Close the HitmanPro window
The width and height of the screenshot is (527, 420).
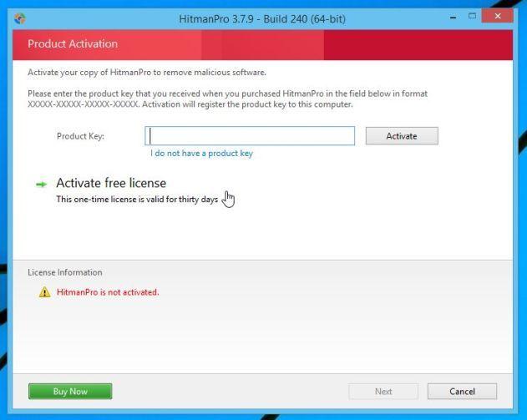[498, 16]
